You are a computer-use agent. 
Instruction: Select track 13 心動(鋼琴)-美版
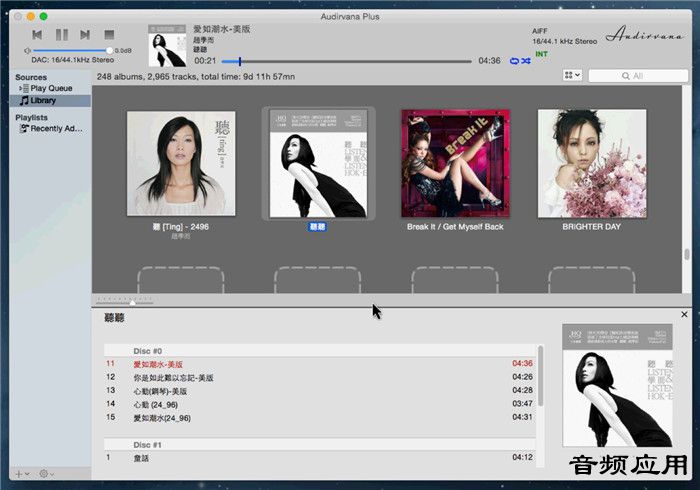coord(320,391)
